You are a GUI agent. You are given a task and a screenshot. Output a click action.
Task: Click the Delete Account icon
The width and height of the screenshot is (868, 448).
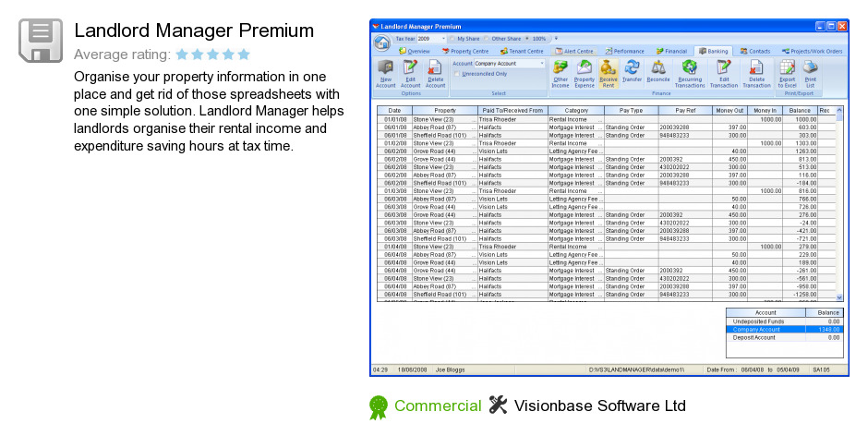(x=435, y=68)
